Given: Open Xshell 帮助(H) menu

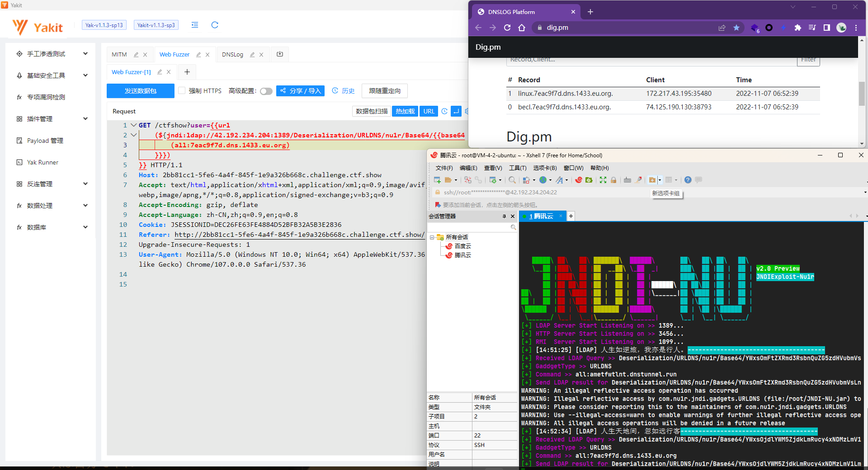Looking at the screenshot, I should click(599, 168).
